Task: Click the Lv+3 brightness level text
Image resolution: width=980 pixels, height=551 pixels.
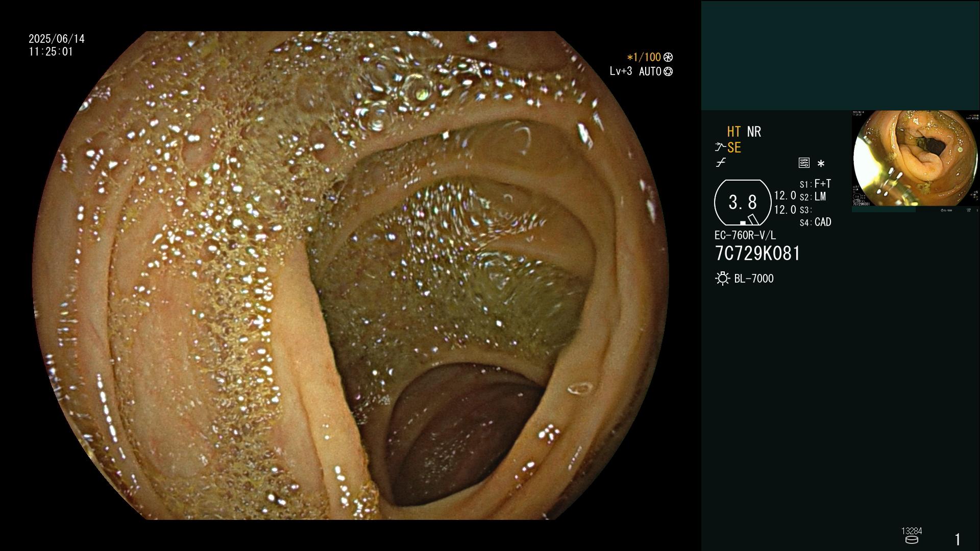Action: pos(621,71)
